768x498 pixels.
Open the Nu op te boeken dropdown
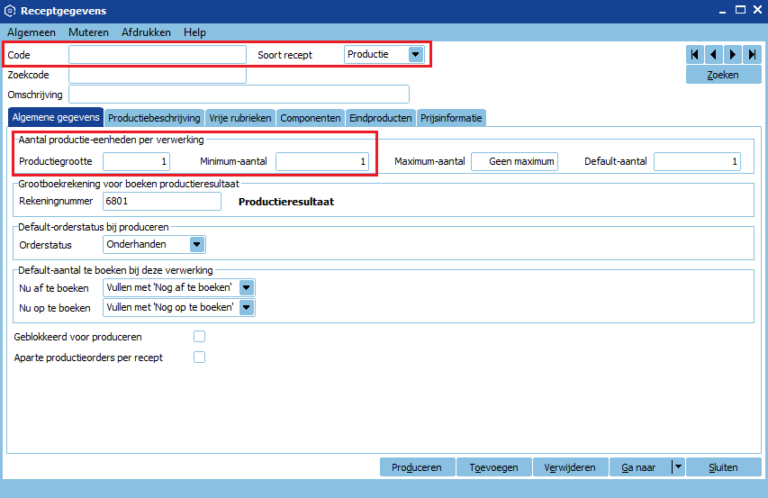click(247, 307)
